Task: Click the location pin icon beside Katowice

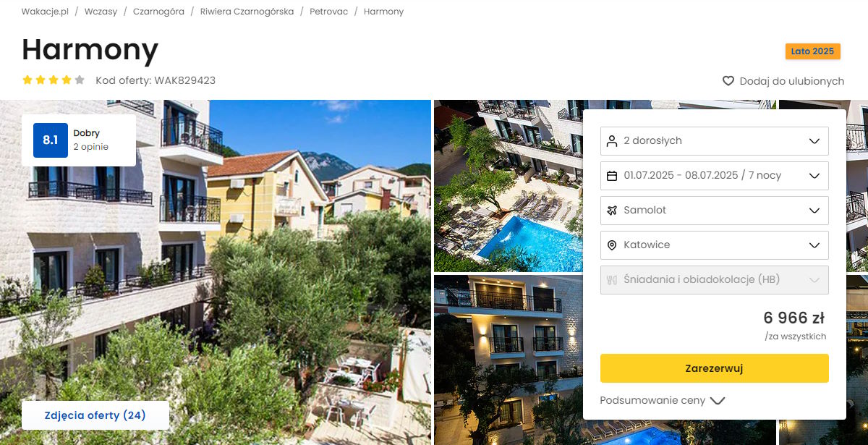Action: tap(612, 245)
